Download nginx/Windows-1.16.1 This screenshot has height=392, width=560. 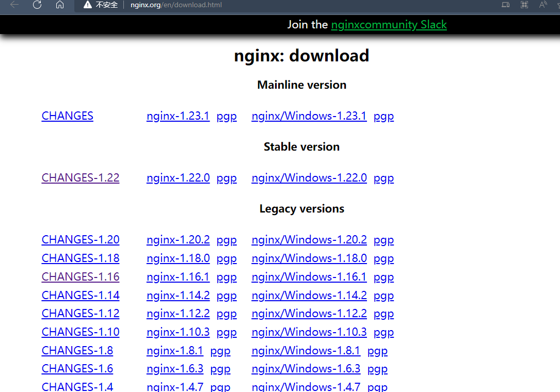(x=309, y=276)
